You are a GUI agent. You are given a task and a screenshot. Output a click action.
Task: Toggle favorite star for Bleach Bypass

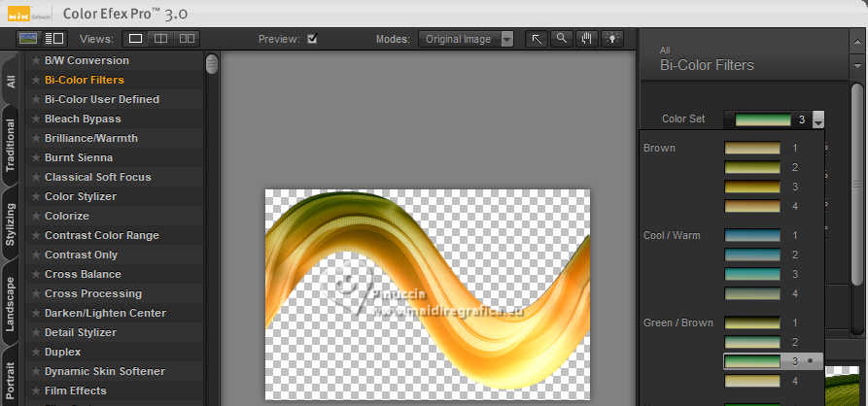36,118
